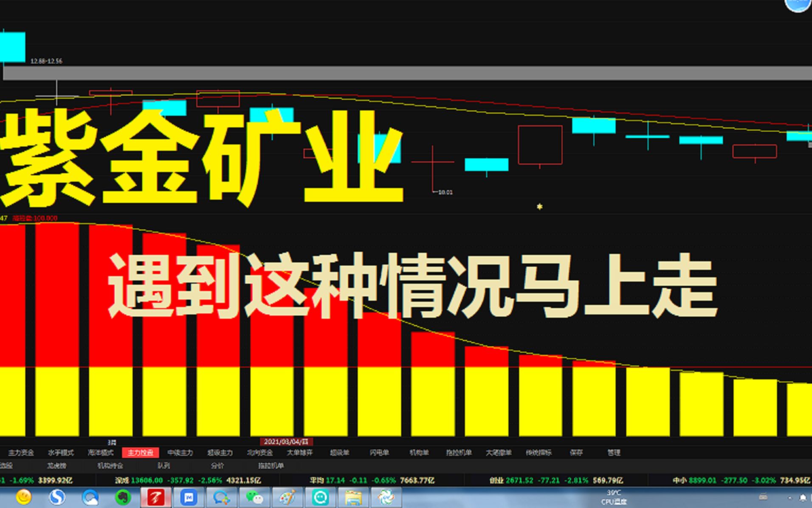The image size is (812, 508).
Task: Open the 机构单 tab
Action: click(419, 453)
